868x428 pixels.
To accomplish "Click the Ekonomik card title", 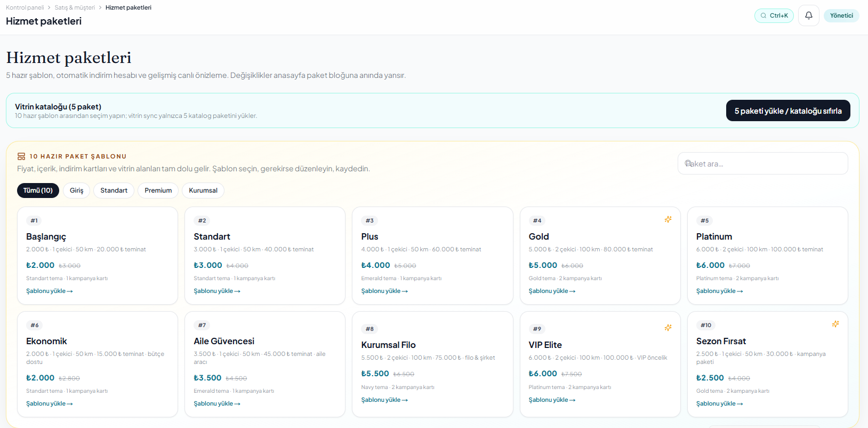I will pos(46,341).
